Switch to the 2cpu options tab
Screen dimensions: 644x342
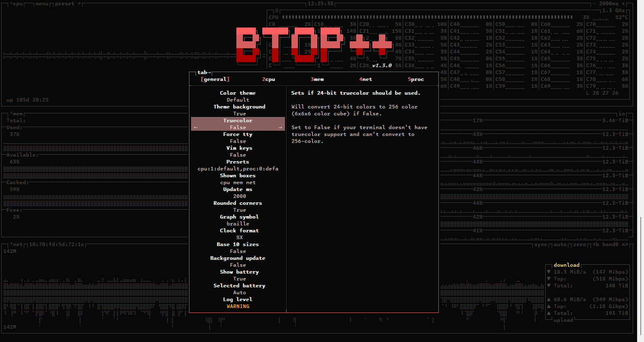coord(268,79)
